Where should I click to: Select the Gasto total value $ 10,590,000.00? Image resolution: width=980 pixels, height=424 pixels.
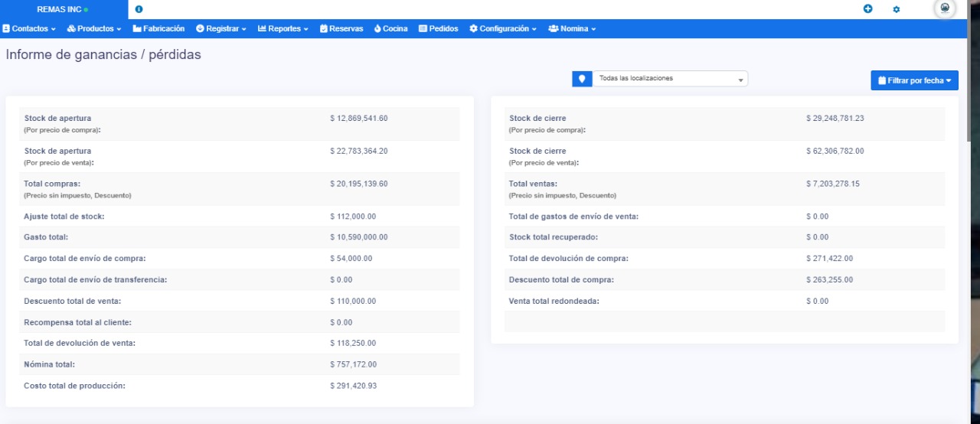pos(359,237)
